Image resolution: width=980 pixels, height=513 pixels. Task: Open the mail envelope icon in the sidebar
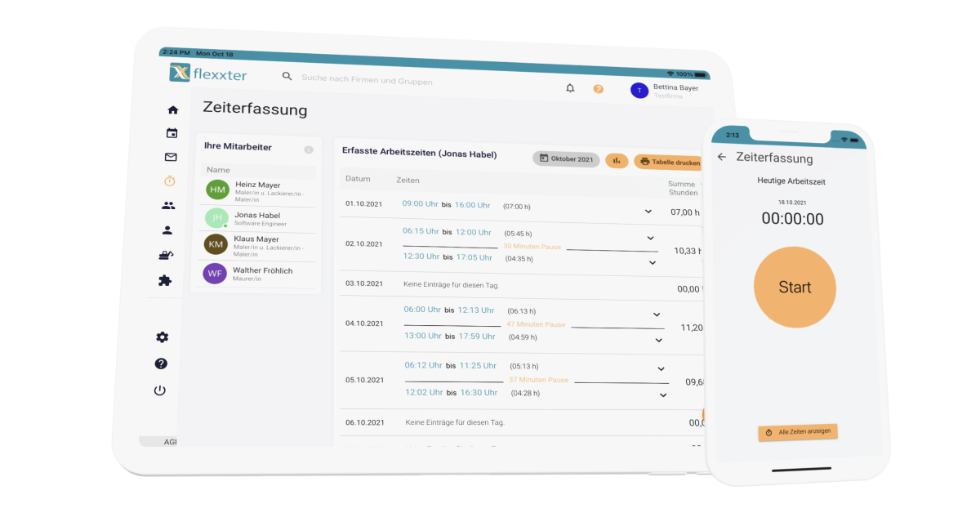pyautogui.click(x=171, y=157)
